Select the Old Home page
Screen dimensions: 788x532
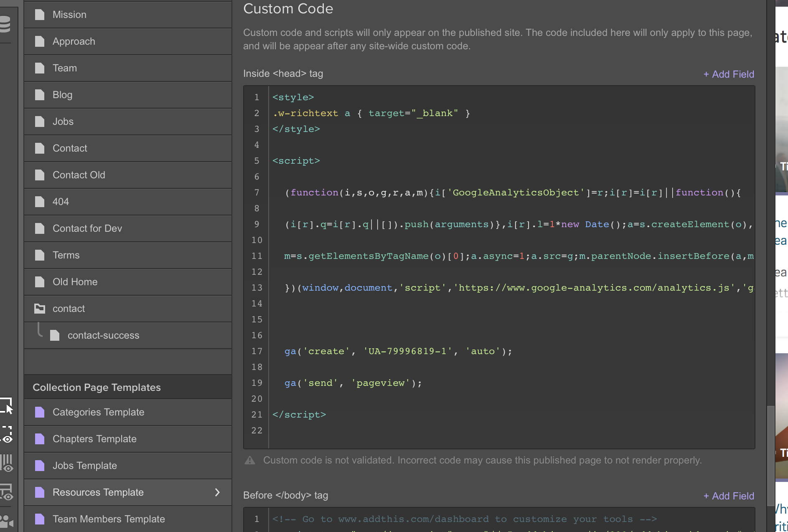75,282
